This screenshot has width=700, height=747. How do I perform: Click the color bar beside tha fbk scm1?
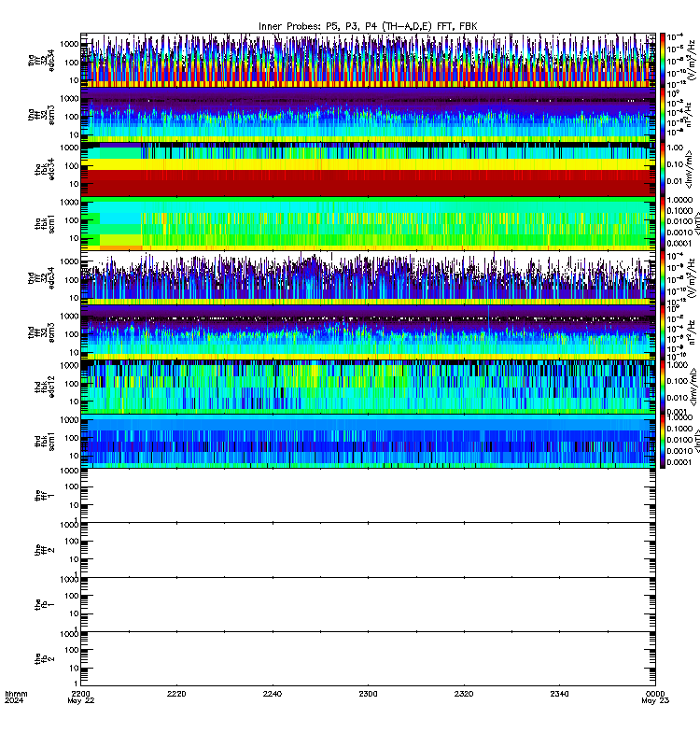point(663,223)
